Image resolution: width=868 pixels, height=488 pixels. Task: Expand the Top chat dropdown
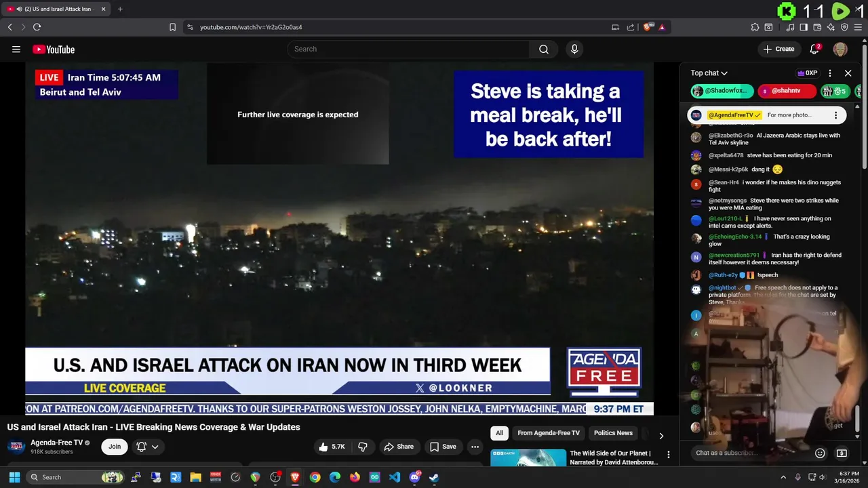pyautogui.click(x=709, y=73)
